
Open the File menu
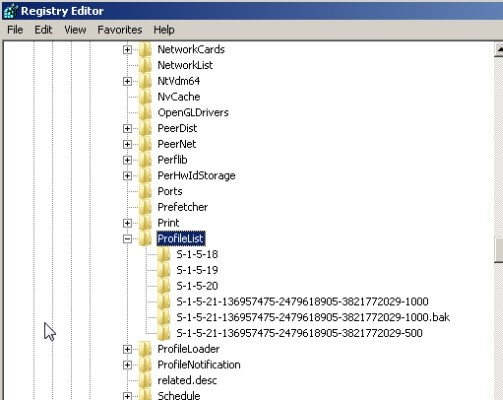(15, 30)
